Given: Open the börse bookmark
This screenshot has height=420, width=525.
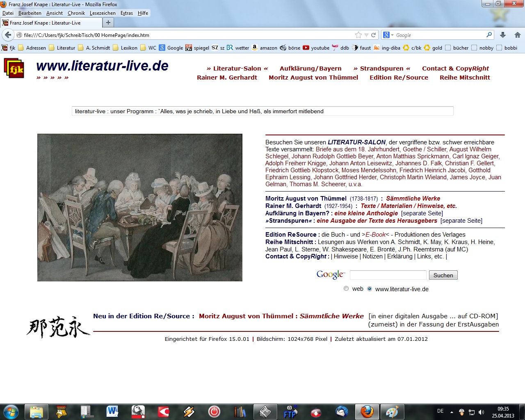Looking at the screenshot, I should pyautogui.click(x=290, y=48).
